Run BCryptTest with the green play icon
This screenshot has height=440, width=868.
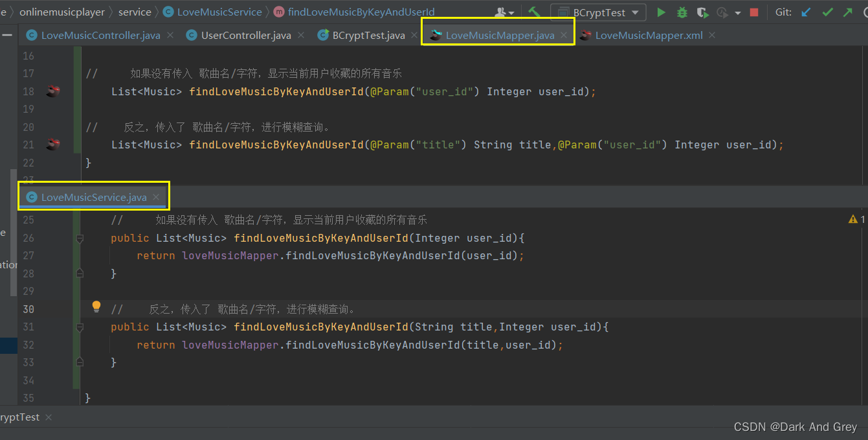pos(661,12)
